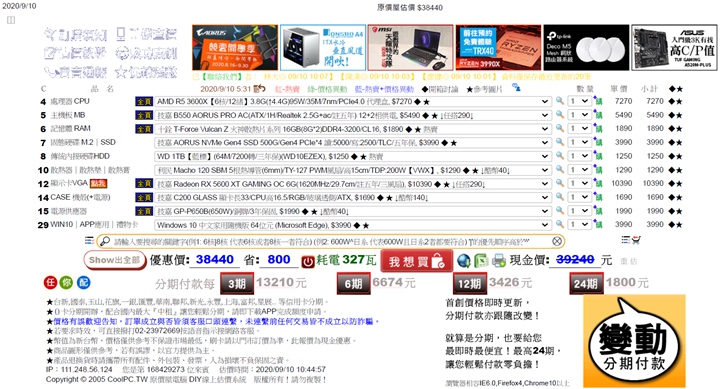Open the TP-Link Deco M5 banner

(586, 47)
